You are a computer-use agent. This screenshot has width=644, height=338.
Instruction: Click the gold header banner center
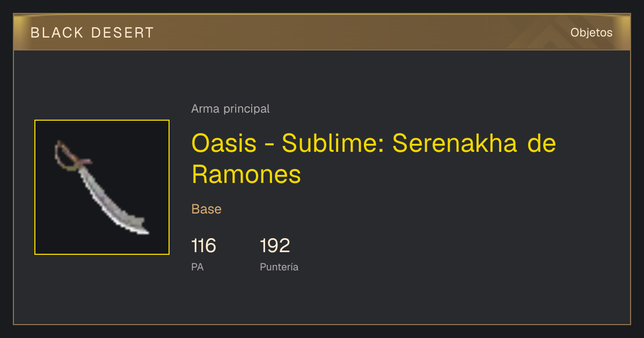322,32
